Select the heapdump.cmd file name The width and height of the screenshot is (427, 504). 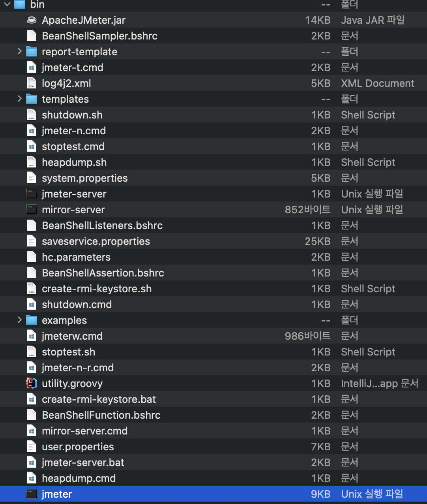[79, 478]
